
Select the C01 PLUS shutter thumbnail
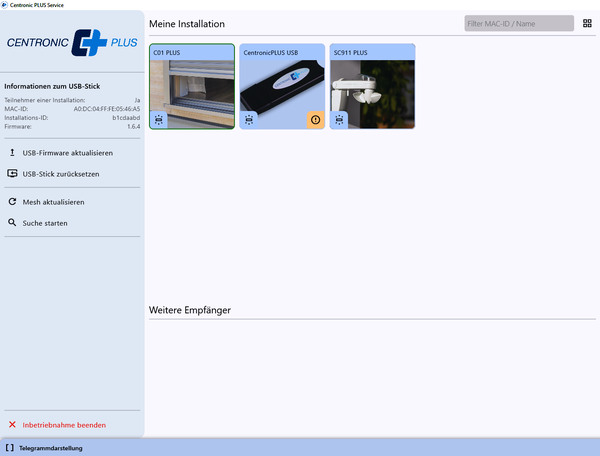click(192, 94)
